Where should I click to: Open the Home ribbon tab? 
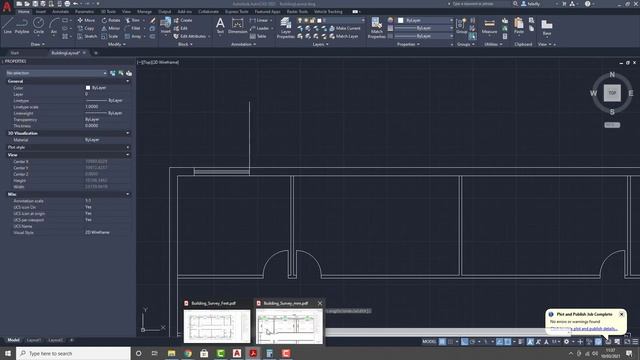pyautogui.click(x=24, y=11)
